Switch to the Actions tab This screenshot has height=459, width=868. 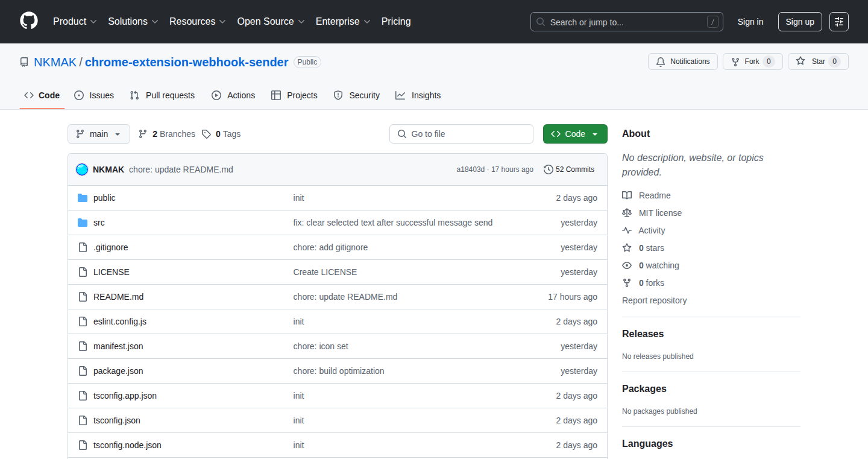233,95
